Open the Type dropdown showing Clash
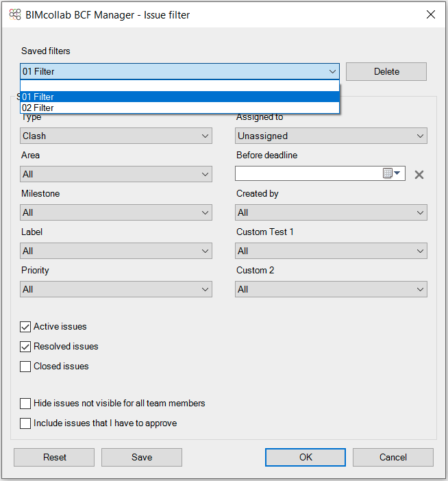The image size is (448, 481). tap(116, 136)
